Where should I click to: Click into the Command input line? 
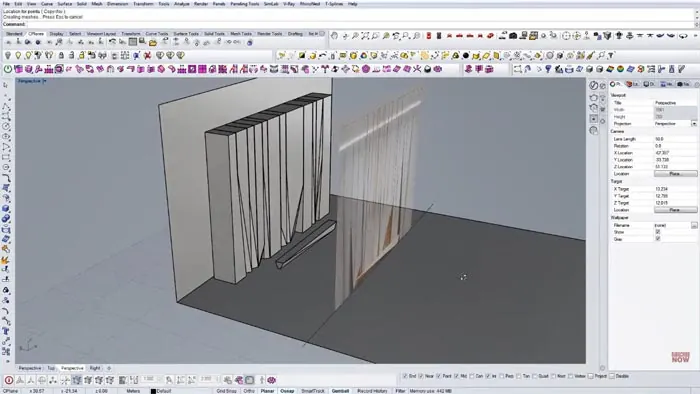tap(360, 24)
